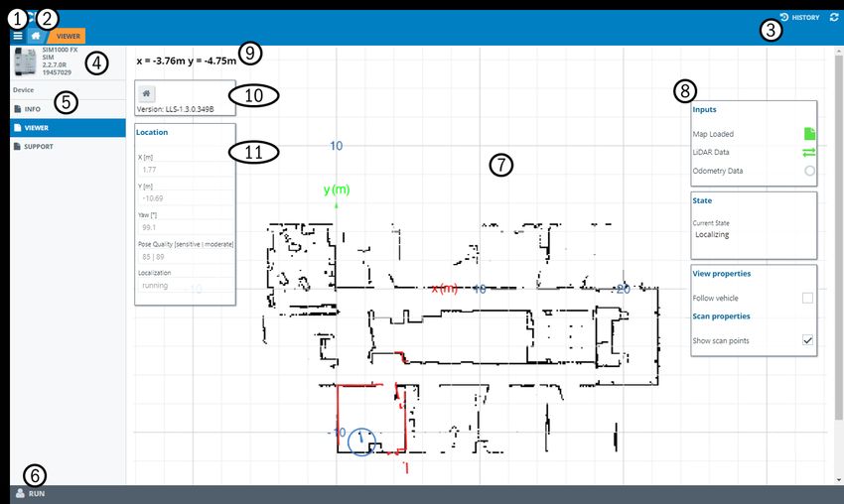Image resolution: width=844 pixels, height=504 pixels.
Task: Select VIEWER in the sidebar
Action: pyautogui.click(x=68, y=128)
